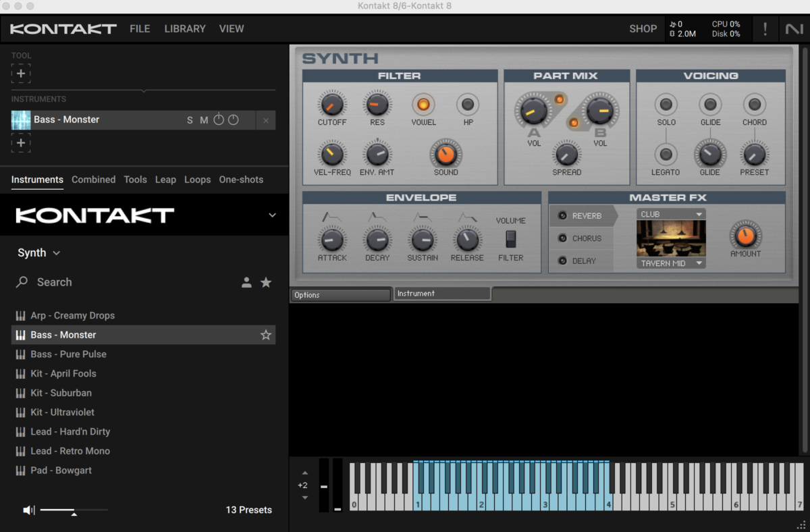Click the Vel-Freq knob

(331, 155)
